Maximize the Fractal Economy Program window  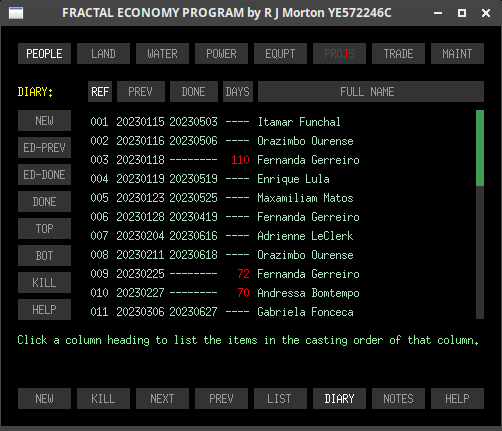coord(462,13)
